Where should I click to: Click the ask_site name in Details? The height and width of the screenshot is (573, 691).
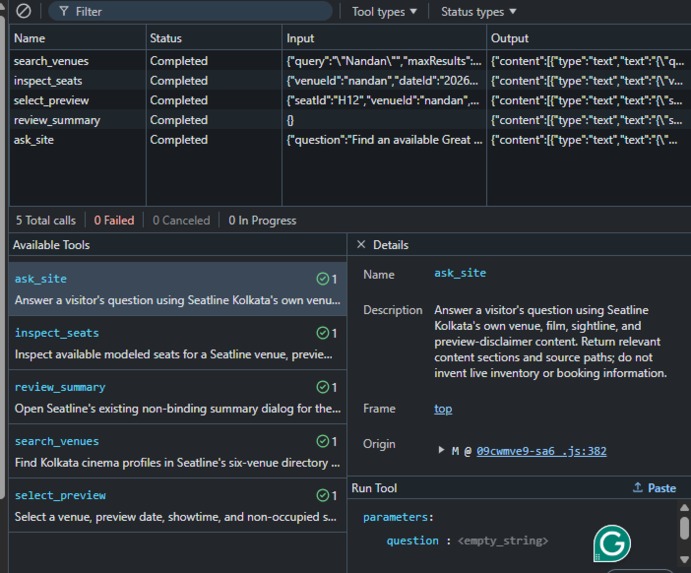(460, 273)
